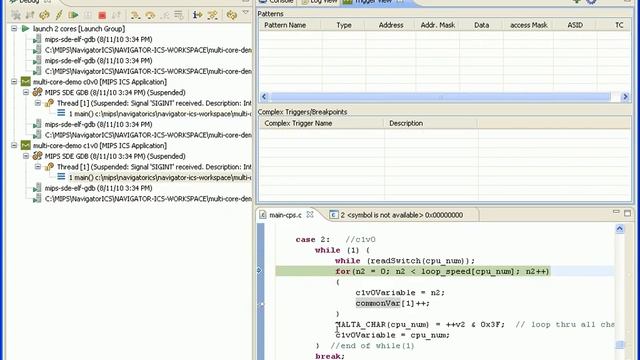The width and height of the screenshot is (640, 360).
Task: Click 'Addr. Mask' column header
Action: [x=438, y=25]
